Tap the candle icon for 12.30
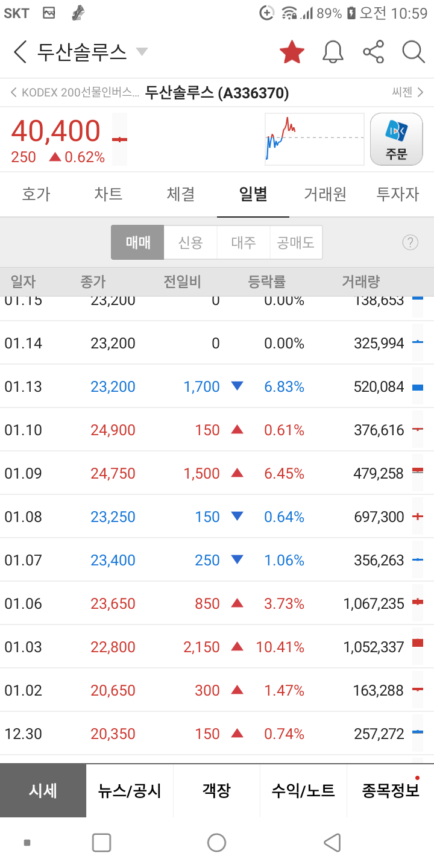 (x=418, y=732)
